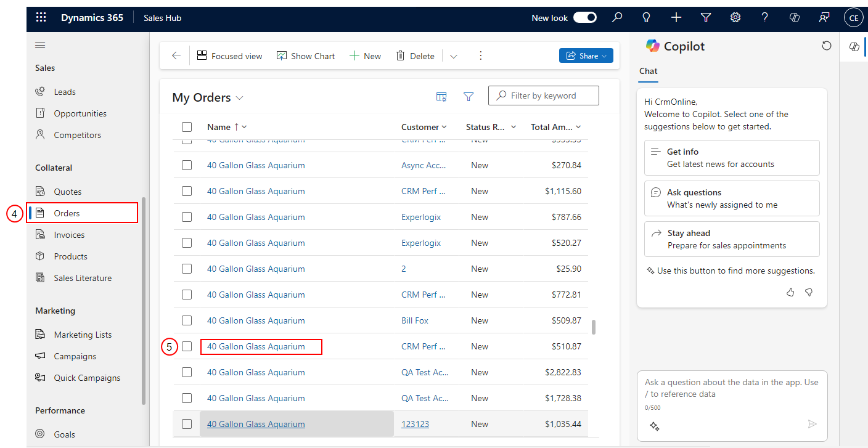The height and width of the screenshot is (448, 868).
Task: Open the settings gear icon
Action: [x=735, y=18]
